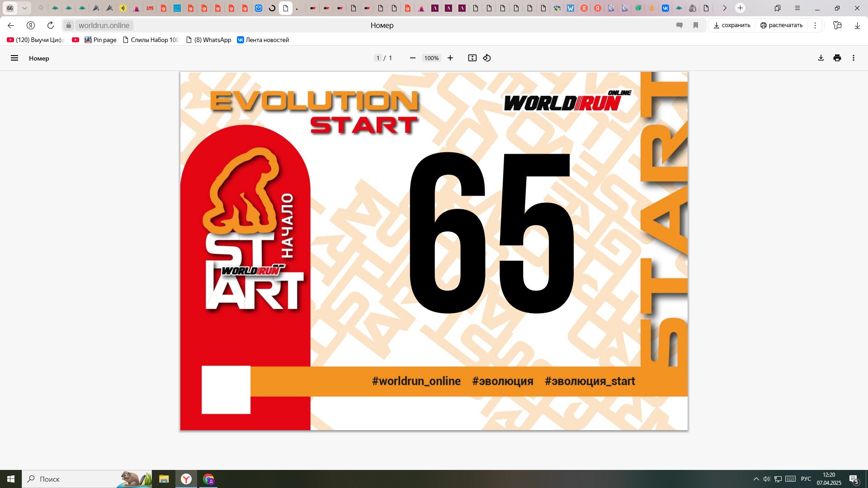
Task: Zoom out the PDF with minus button
Action: (412, 58)
